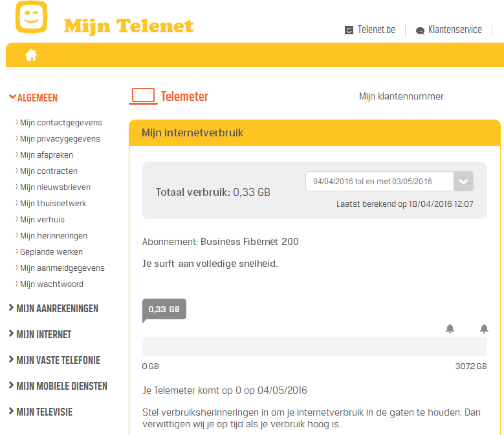Screen dimensions: 504x435
Task: Expand Mijn Televisie section
Action: 44,412
